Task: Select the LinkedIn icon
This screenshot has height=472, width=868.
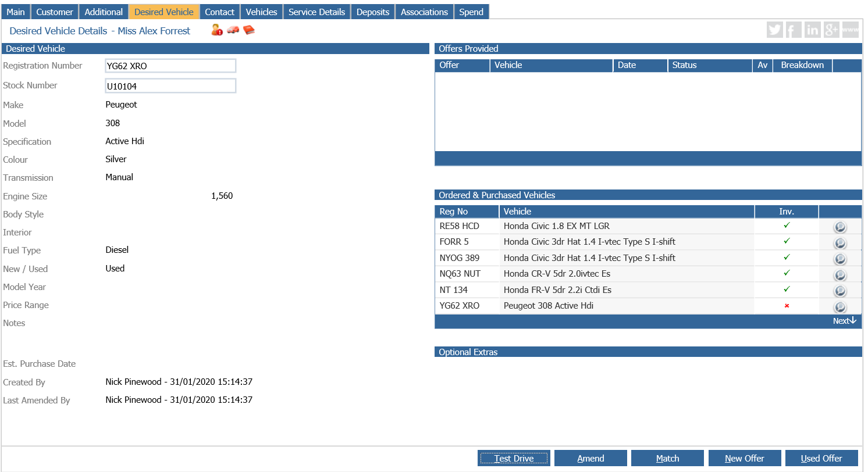Action: [812, 30]
